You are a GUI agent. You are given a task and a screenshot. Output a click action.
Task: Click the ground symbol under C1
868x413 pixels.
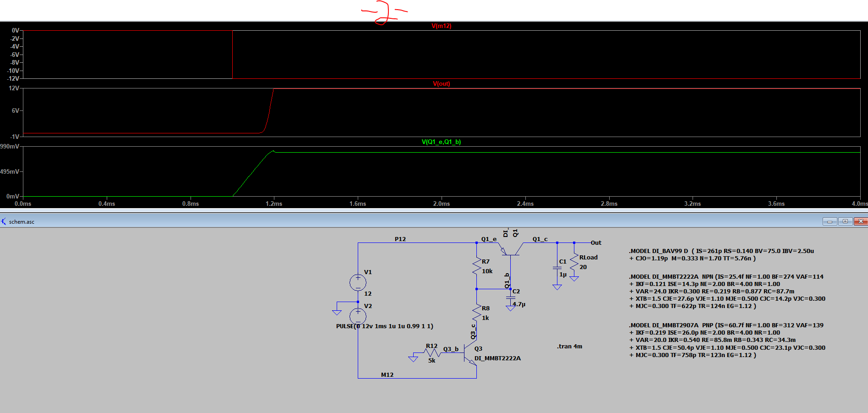(557, 287)
